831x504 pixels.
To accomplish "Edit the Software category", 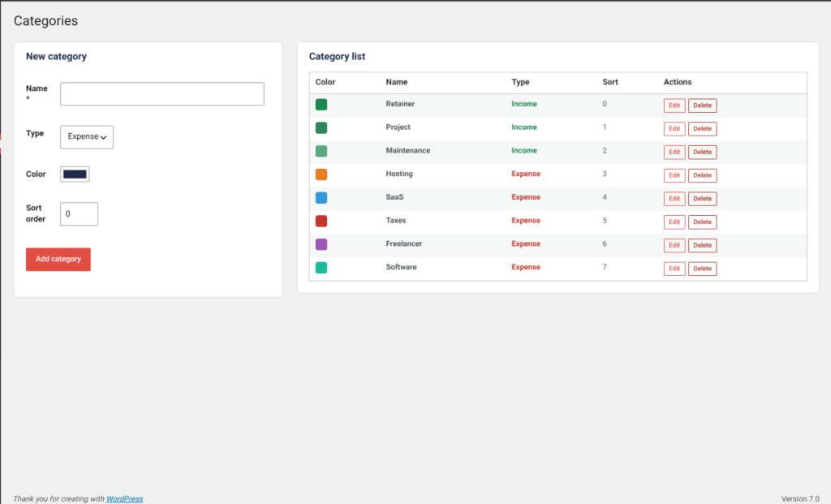I will point(674,269).
